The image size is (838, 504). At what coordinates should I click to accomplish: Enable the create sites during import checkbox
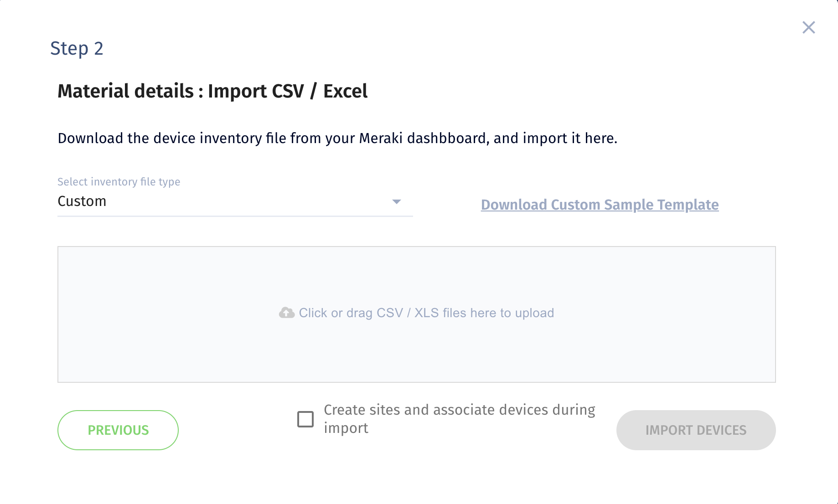(x=305, y=419)
